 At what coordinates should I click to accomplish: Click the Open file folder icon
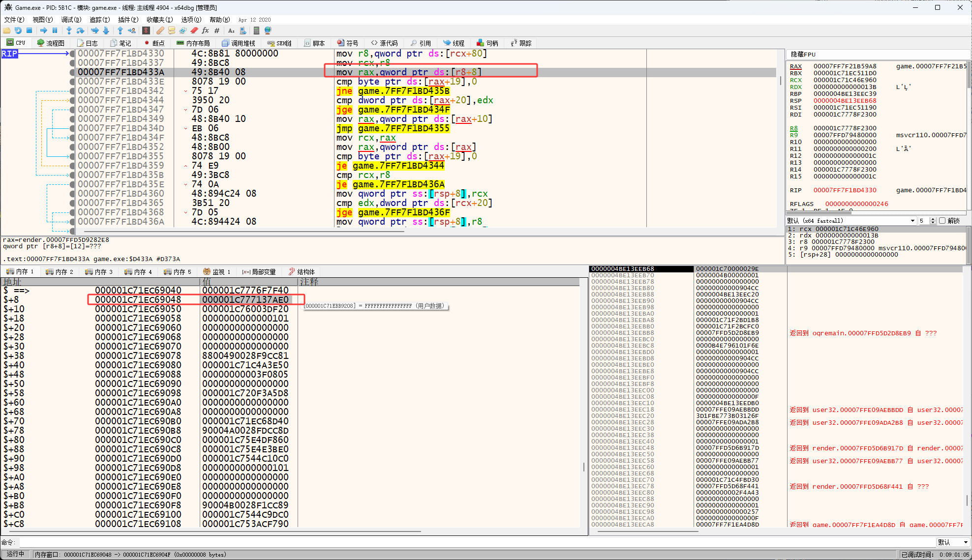click(x=7, y=30)
